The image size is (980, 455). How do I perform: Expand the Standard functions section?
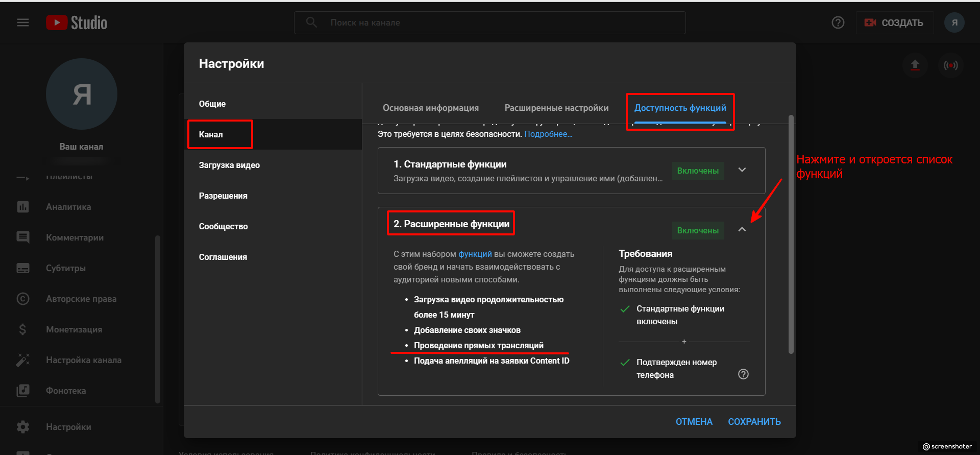click(742, 170)
